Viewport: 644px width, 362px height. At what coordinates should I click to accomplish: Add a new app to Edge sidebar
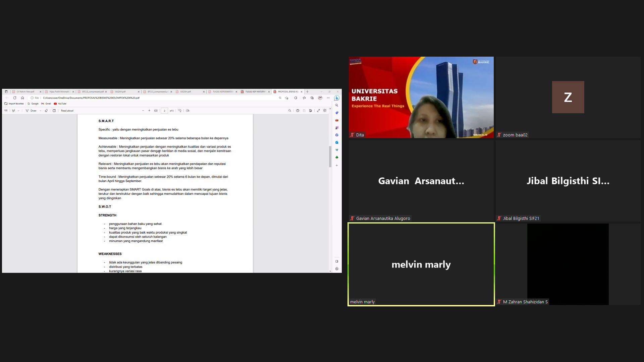337,165
